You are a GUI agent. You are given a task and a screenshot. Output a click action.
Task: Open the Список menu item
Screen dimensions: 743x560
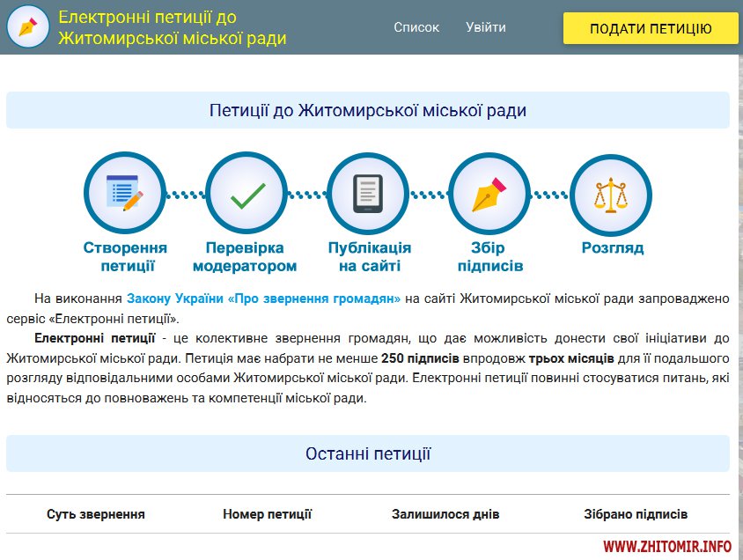click(416, 27)
